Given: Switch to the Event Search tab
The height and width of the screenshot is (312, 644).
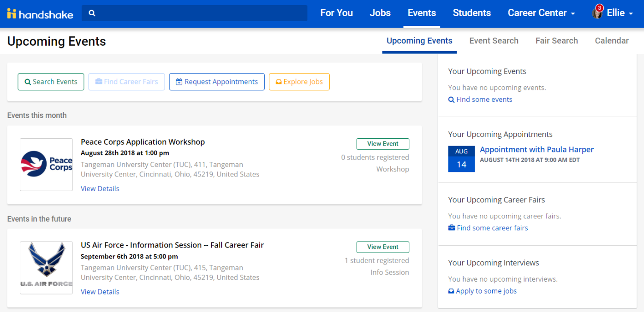Looking at the screenshot, I should point(494,41).
